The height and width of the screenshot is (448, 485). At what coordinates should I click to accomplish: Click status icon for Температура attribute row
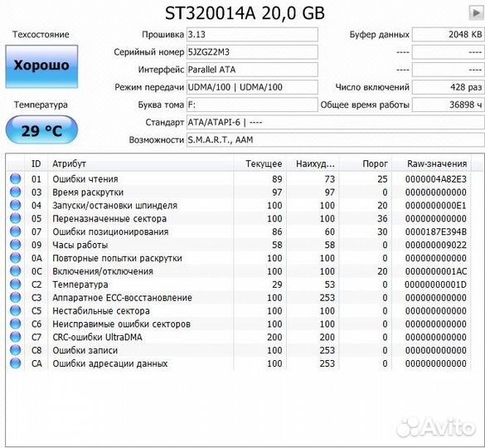(x=15, y=285)
